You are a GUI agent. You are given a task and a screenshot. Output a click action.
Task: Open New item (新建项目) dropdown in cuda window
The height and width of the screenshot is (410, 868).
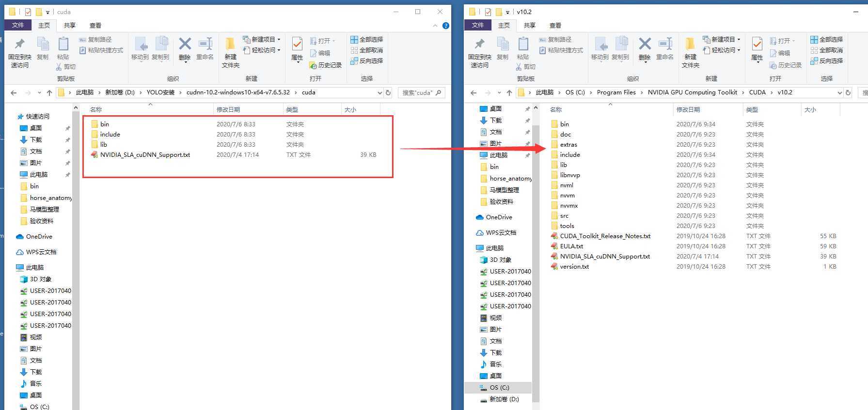coord(262,39)
